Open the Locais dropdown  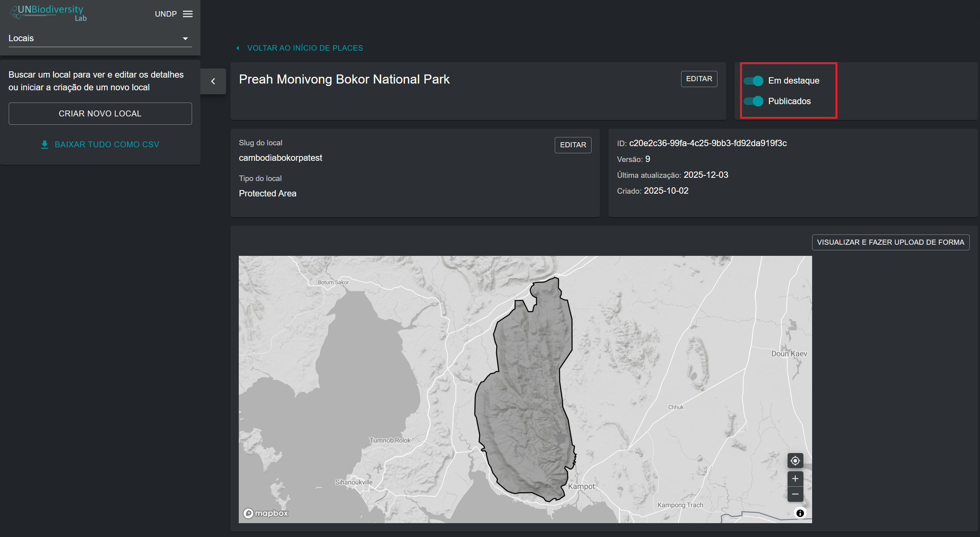point(100,38)
